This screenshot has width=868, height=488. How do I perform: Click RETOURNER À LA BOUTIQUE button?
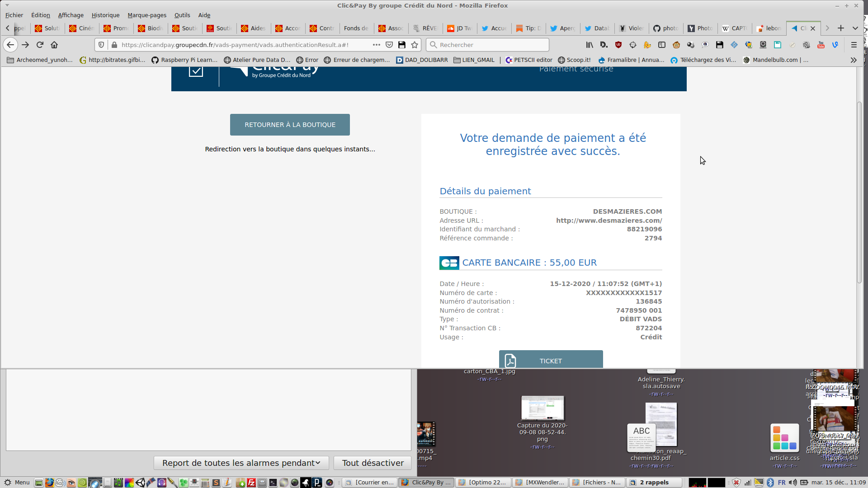[290, 125]
